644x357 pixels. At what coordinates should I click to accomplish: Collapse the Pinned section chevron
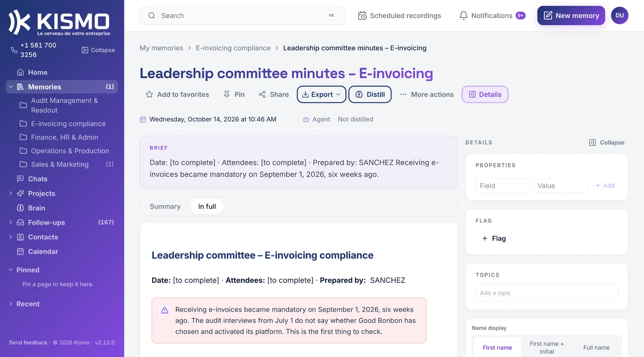pyautogui.click(x=11, y=270)
